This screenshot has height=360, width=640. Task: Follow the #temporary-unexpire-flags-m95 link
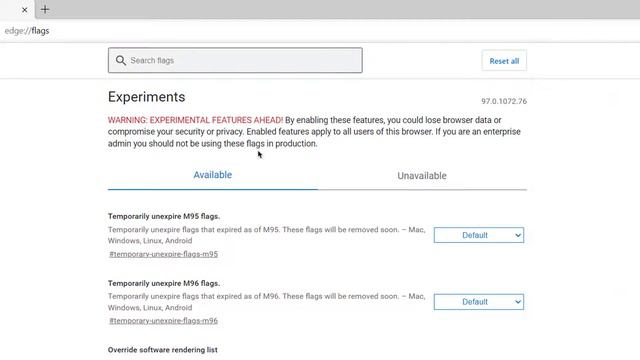(x=163, y=254)
